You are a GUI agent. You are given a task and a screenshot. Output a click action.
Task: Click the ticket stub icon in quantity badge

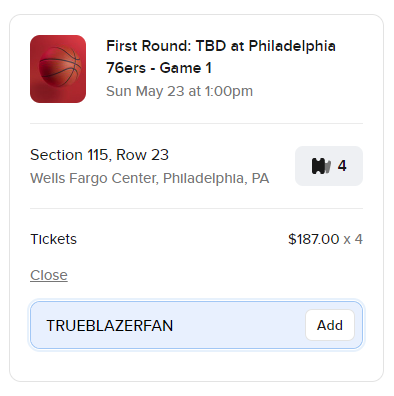pyautogui.click(x=321, y=166)
